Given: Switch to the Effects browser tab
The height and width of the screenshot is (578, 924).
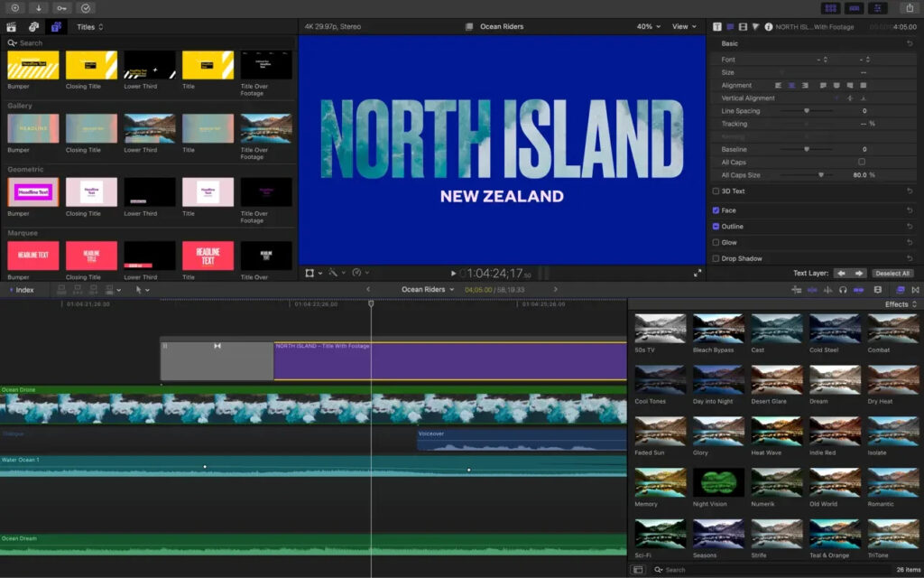Looking at the screenshot, I should (x=900, y=290).
